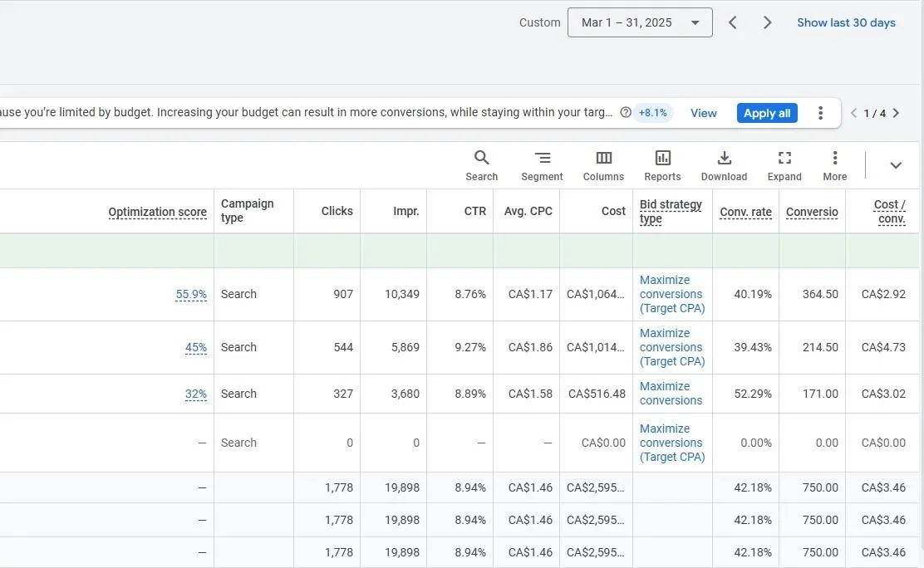Open bid strategy for 907-clicks campaign

coord(672,294)
